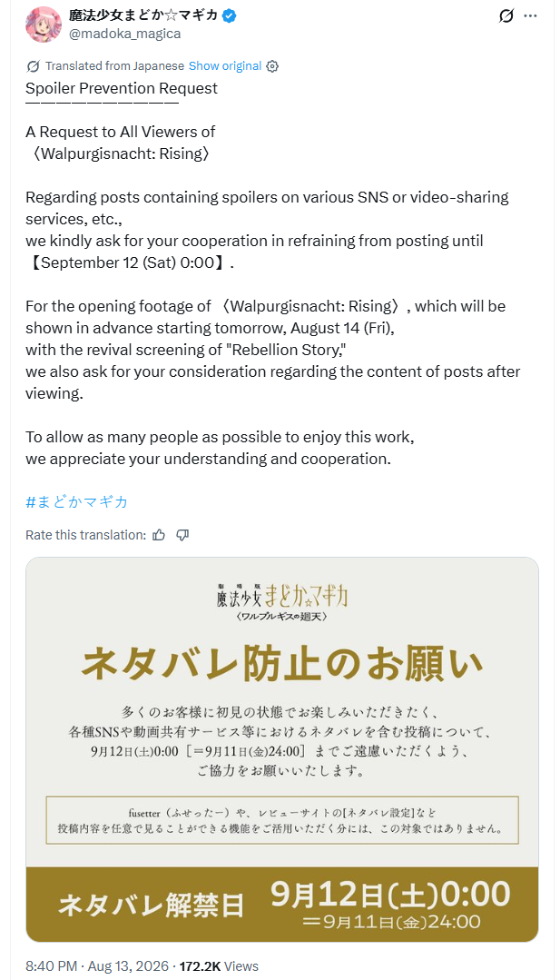The height and width of the screenshot is (980, 560).
Task: Click the 魔法少女まどか☆マギカ display name
Action: click(x=143, y=15)
